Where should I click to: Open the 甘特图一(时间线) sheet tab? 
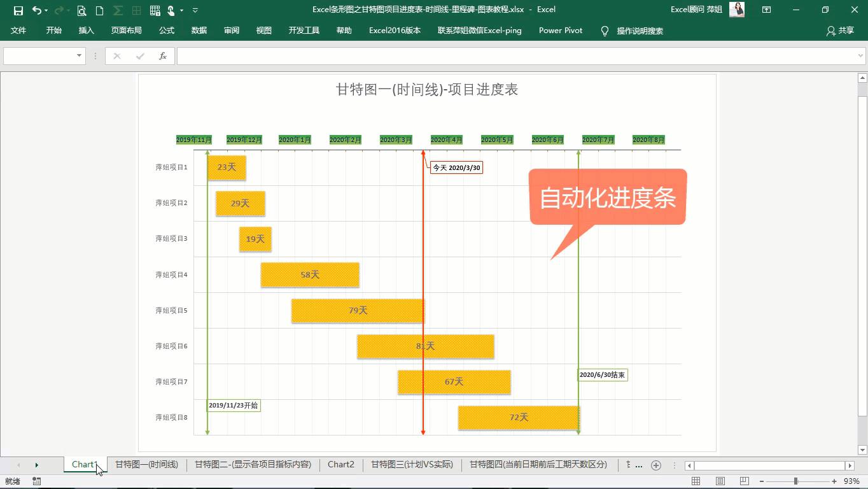[x=146, y=464]
